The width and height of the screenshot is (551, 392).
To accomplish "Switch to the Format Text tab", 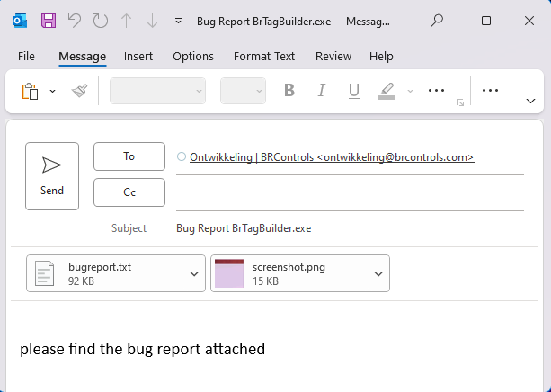I will (x=264, y=57).
